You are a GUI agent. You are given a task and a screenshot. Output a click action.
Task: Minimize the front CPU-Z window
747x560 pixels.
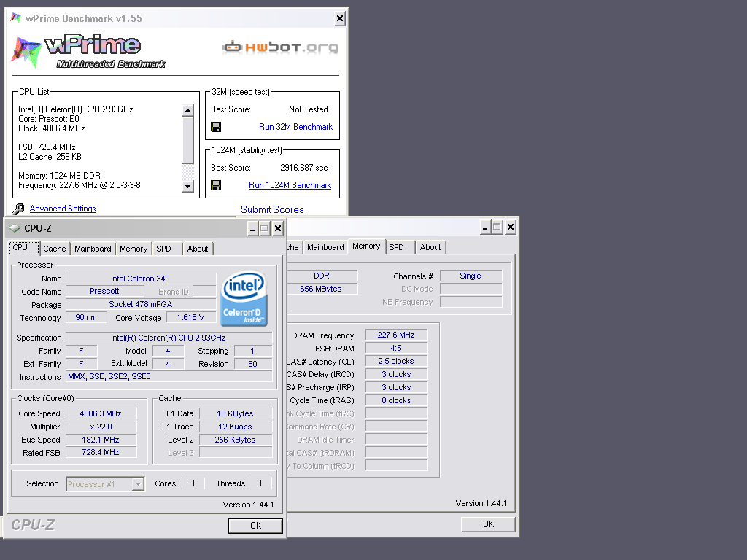click(x=252, y=228)
